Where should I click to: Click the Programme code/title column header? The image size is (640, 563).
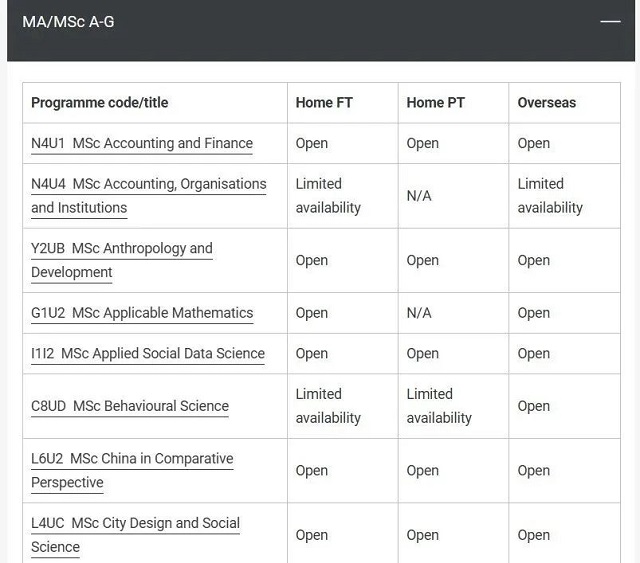click(x=100, y=102)
